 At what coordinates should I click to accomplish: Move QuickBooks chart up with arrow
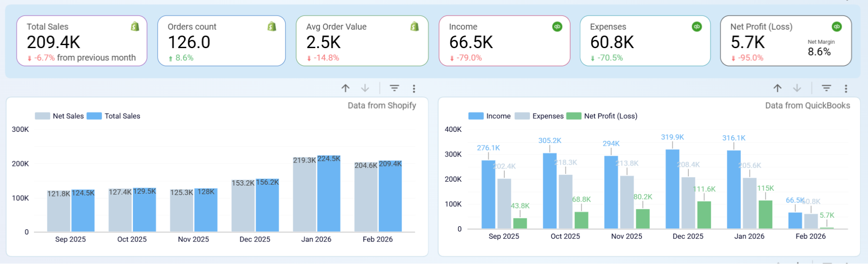point(778,88)
